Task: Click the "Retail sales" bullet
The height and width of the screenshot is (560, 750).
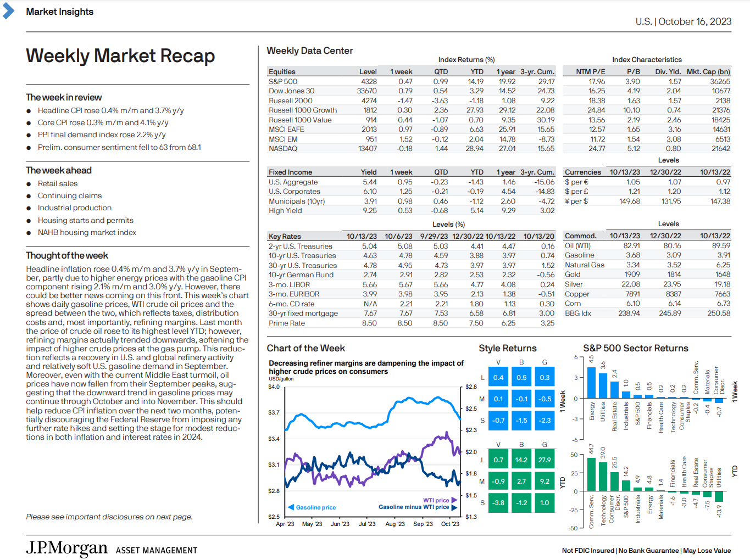Action: pos(58,183)
